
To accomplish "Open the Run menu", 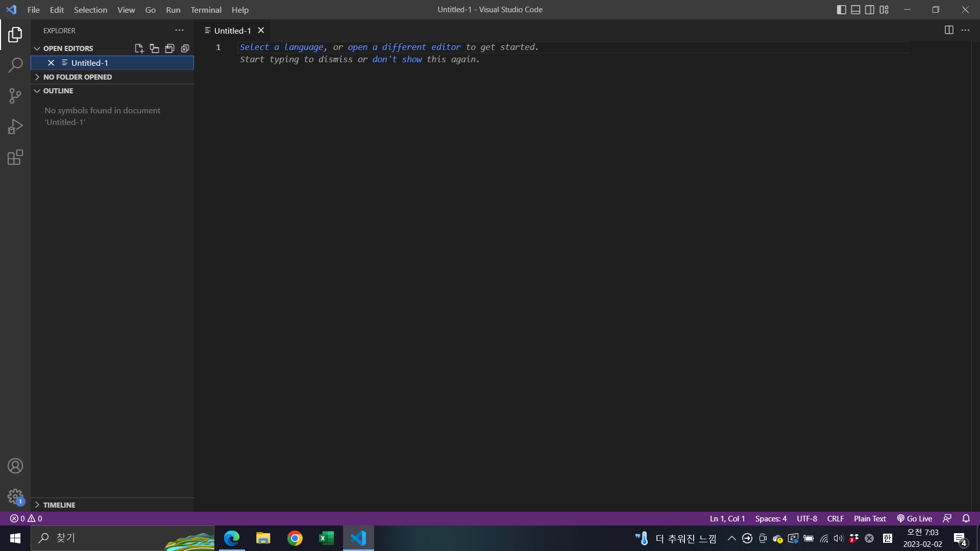I will (173, 10).
